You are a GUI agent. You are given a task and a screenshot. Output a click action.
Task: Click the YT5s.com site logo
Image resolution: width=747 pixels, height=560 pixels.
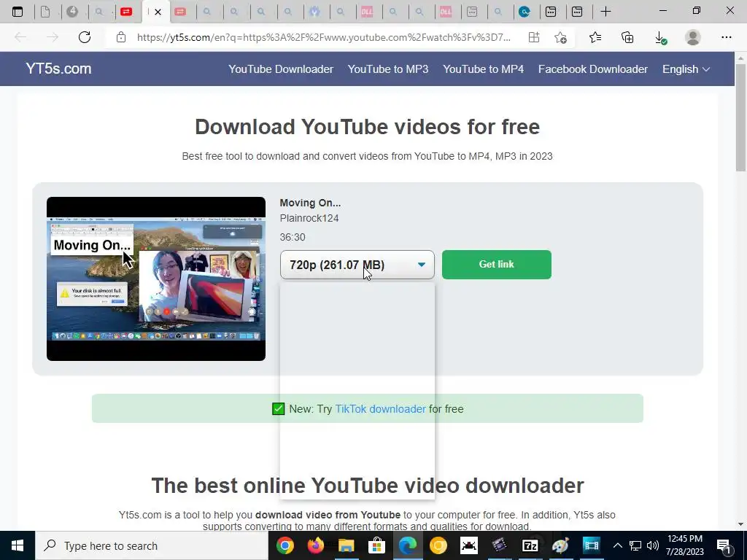pos(58,69)
